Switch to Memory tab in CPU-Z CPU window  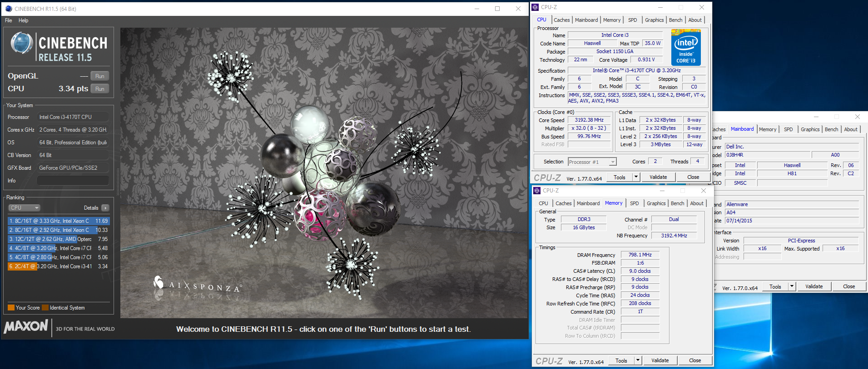tap(612, 20)
